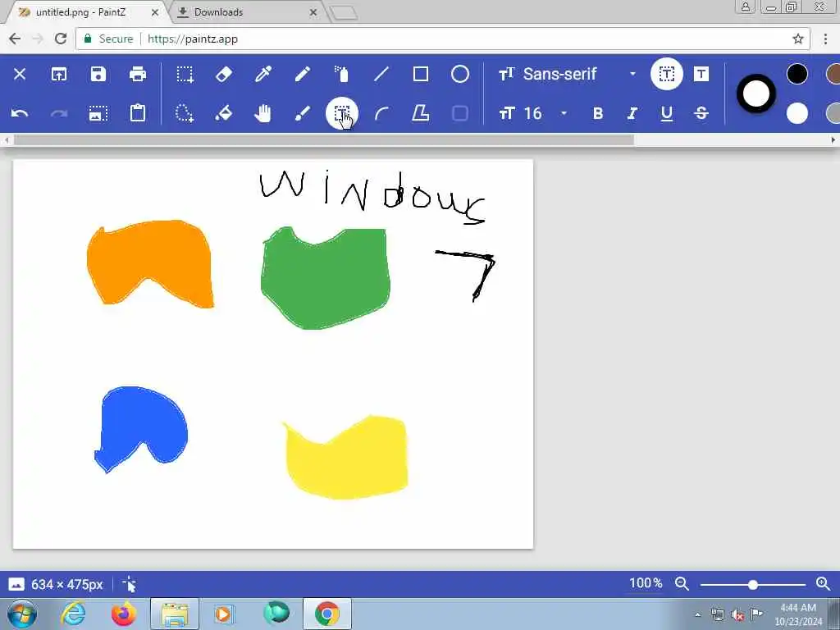Screen dimensions: 840x630
Task: Select the freeform selection tool
Action: (185, 113)
